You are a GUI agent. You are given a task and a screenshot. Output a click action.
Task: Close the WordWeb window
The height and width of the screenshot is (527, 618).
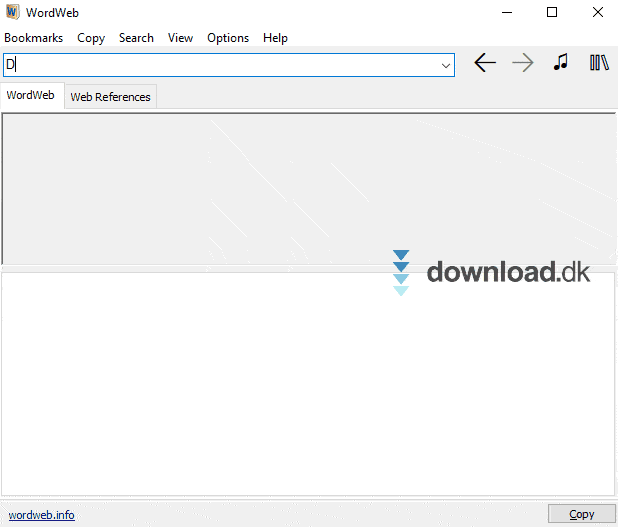(x=598, y=13)
